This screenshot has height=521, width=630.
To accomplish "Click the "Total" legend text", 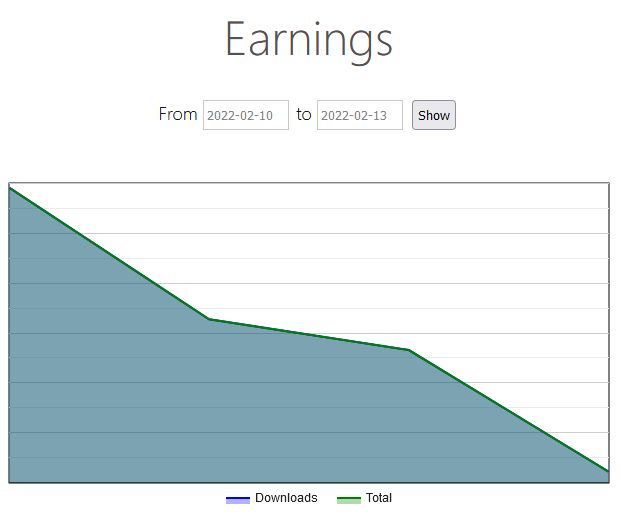I will click(x=379, y=498).
